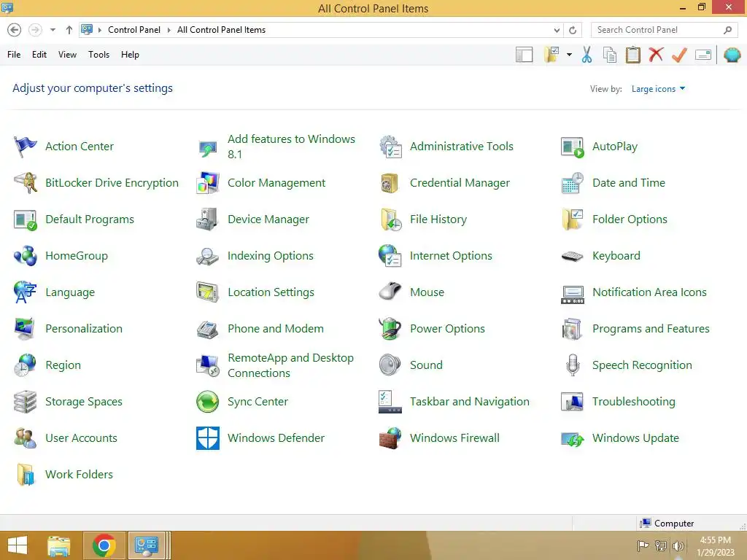
Task: Open the Administrative Tools link
Action: tap(462, 147)
